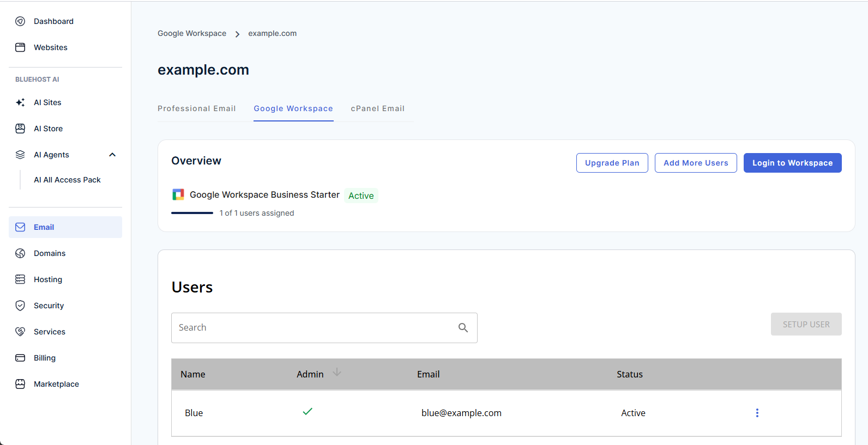
Task: Navigate to Hosting
Action: pyautogui.click(x=48, y=279)
